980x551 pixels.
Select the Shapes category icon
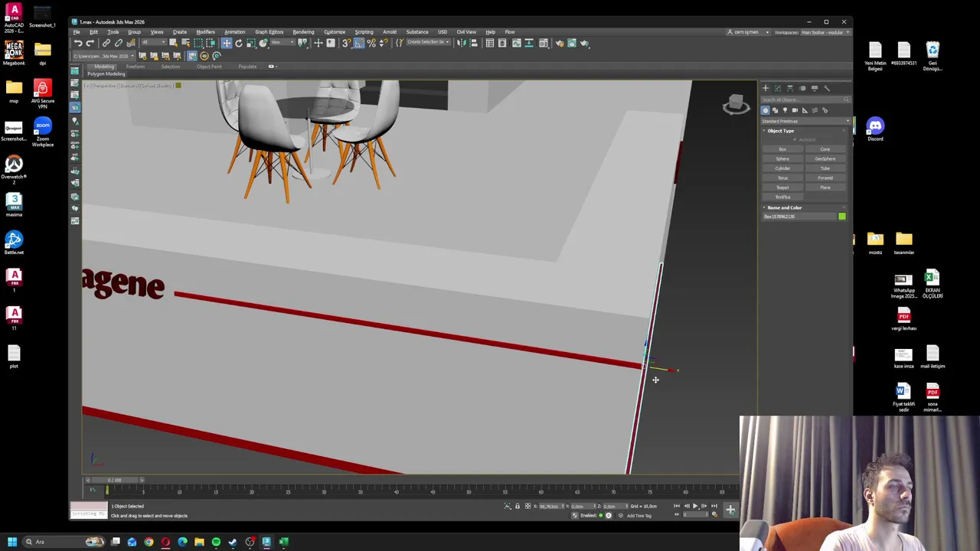(775, 110)
